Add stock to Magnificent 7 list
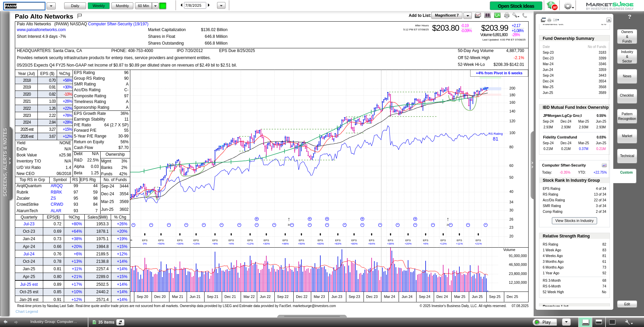Image resolution: width=644 pixels, height=327 pixels. (x=447, y=16)
